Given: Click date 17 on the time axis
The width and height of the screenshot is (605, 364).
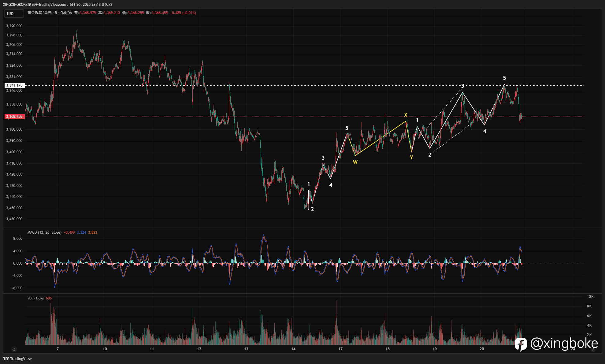Looking at the screenshot, I should click(340, 349).
